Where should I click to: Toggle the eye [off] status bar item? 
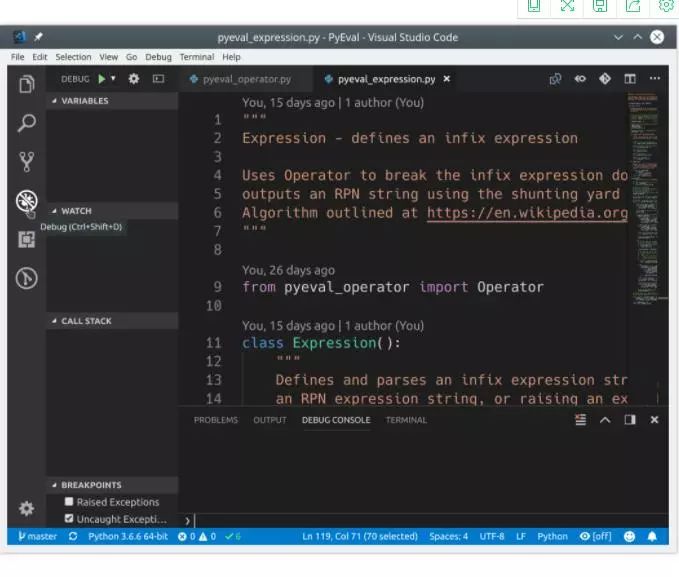(595, 536)
